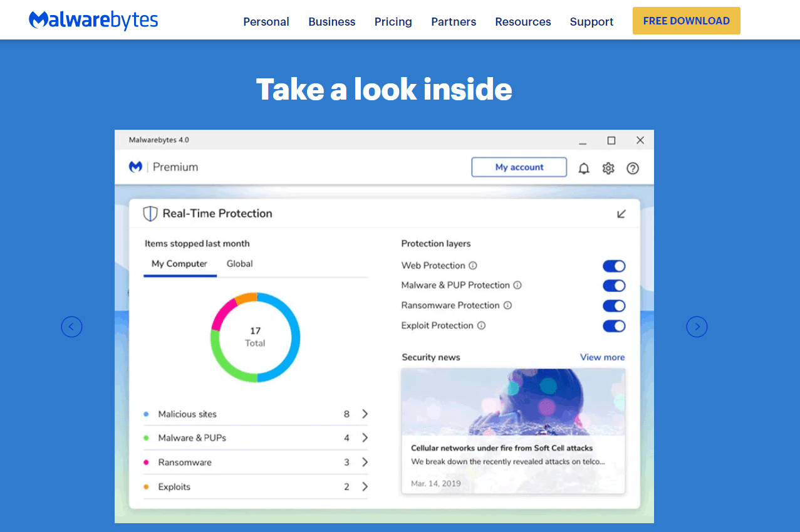Screen dimensions: 800x532
Task: Open the Support menu
Action: tap(592, 22)
